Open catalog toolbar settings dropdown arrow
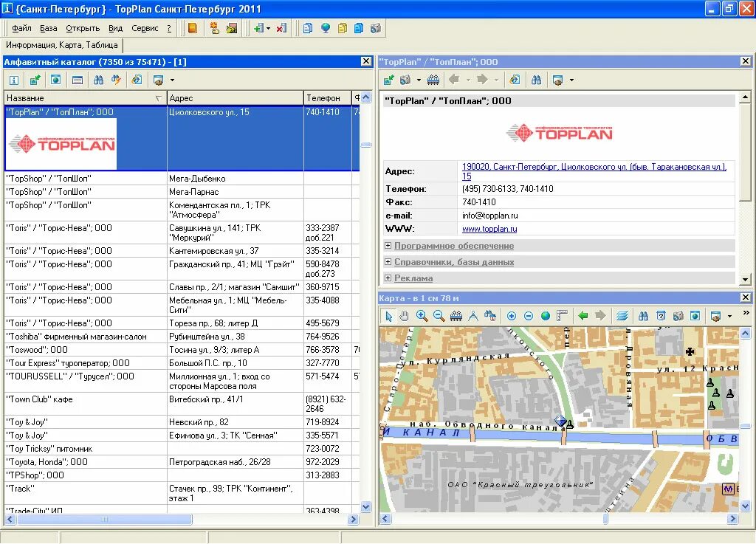Viewport: 756px width, 544px height. point(172,80)
